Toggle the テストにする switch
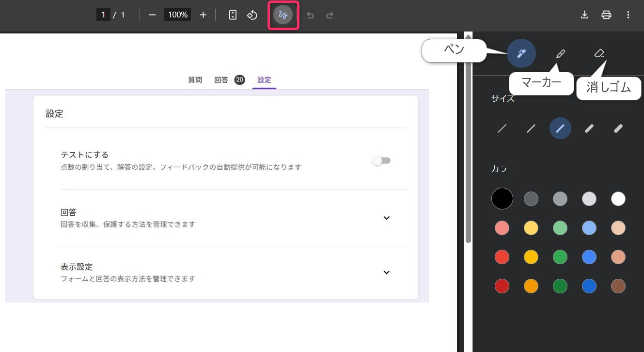This screenshot has height=352, width=644. (x=381, y=161)
